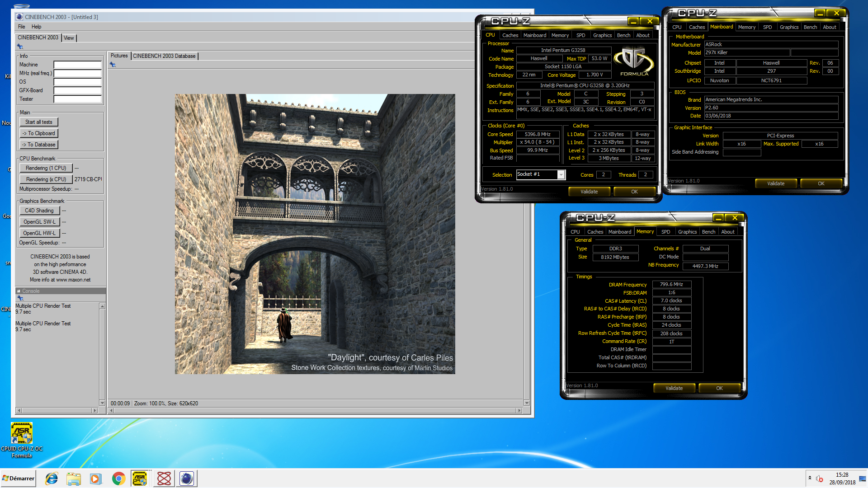Click OK in CPU-Z Mainboard window
The width and height of the screenshot is (868, 488).
click(x=821, y=183)
